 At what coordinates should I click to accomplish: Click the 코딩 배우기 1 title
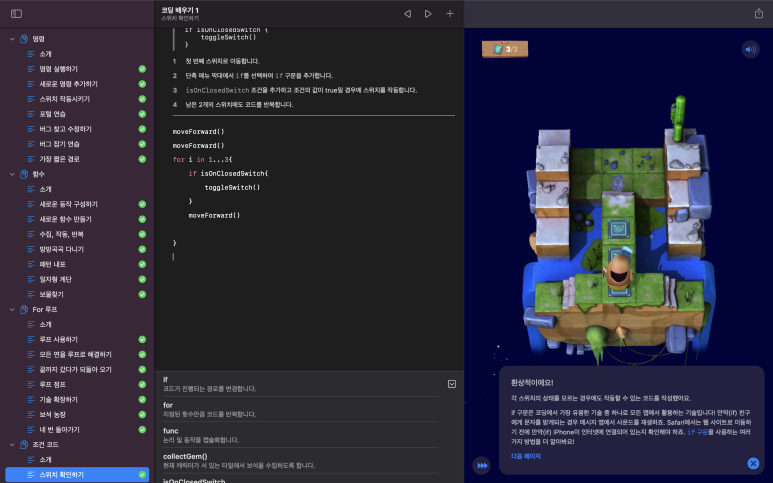180,10
